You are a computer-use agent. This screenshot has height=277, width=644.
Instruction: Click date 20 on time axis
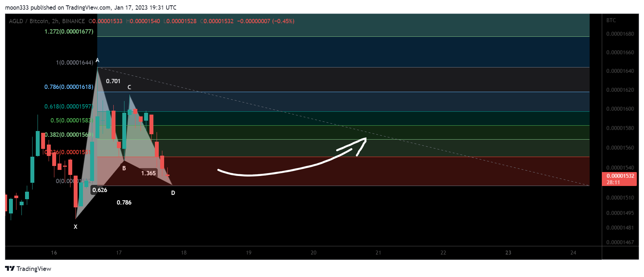click(x=314, y=253)
